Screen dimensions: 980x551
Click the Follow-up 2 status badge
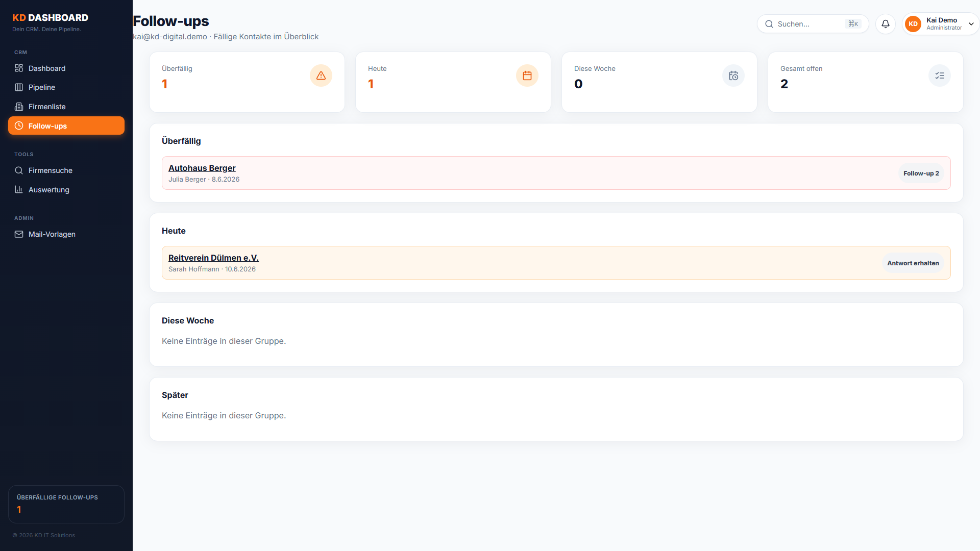pyautogui.click(x=921, y=173)
